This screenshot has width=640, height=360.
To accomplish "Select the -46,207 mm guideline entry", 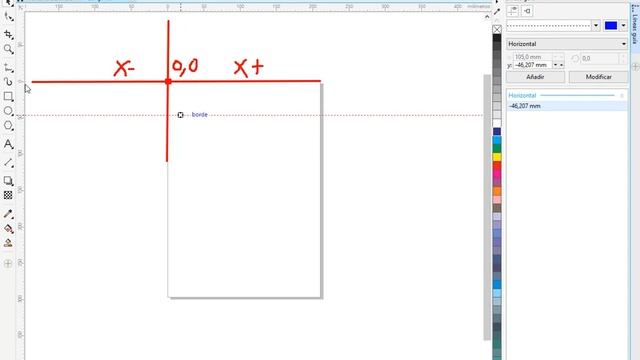I will [567, 106].
